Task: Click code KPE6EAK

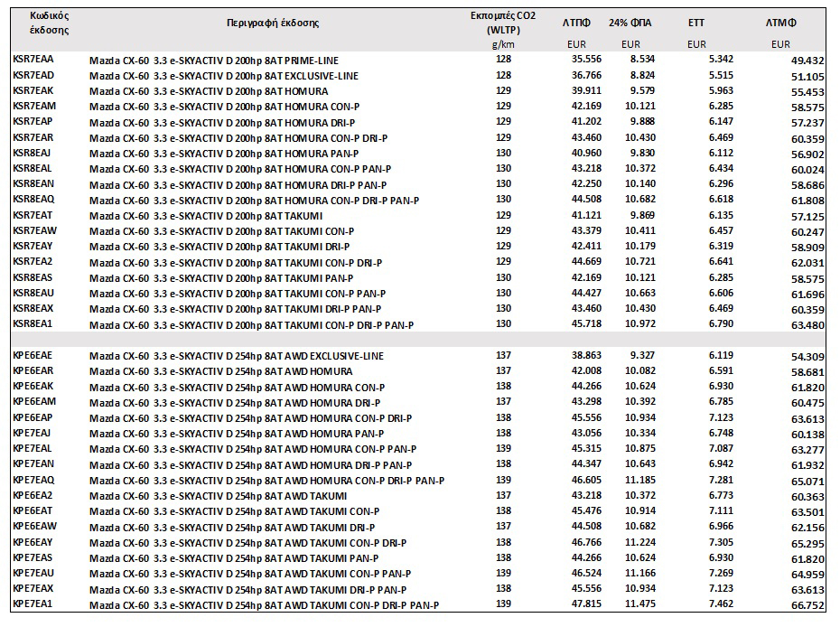Action: point(33,386)
